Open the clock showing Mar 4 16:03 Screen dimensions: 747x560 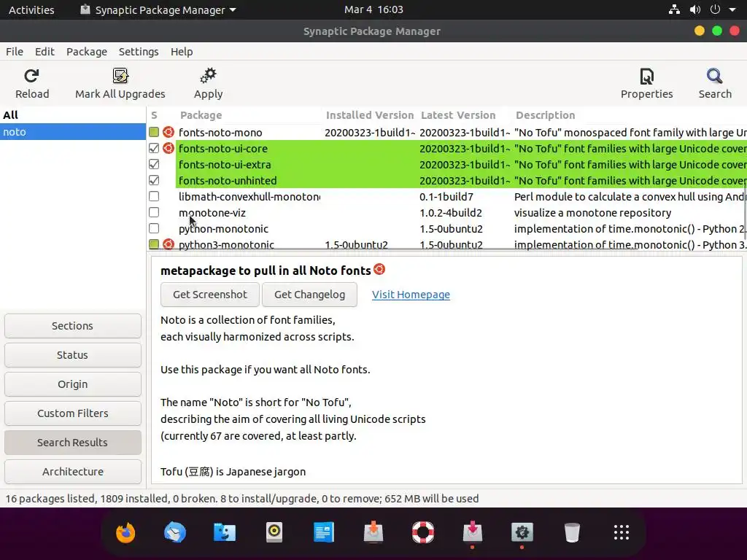(373, 9)
